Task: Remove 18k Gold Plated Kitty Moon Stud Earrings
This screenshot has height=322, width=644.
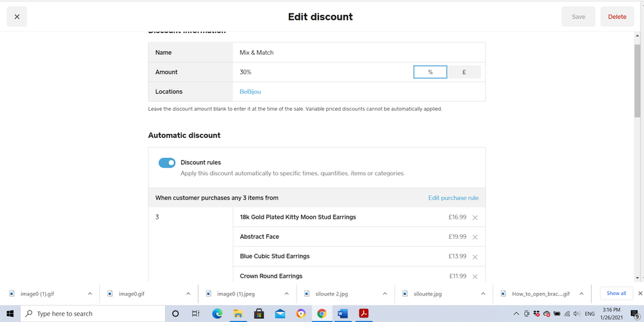Action: point(475,218)
